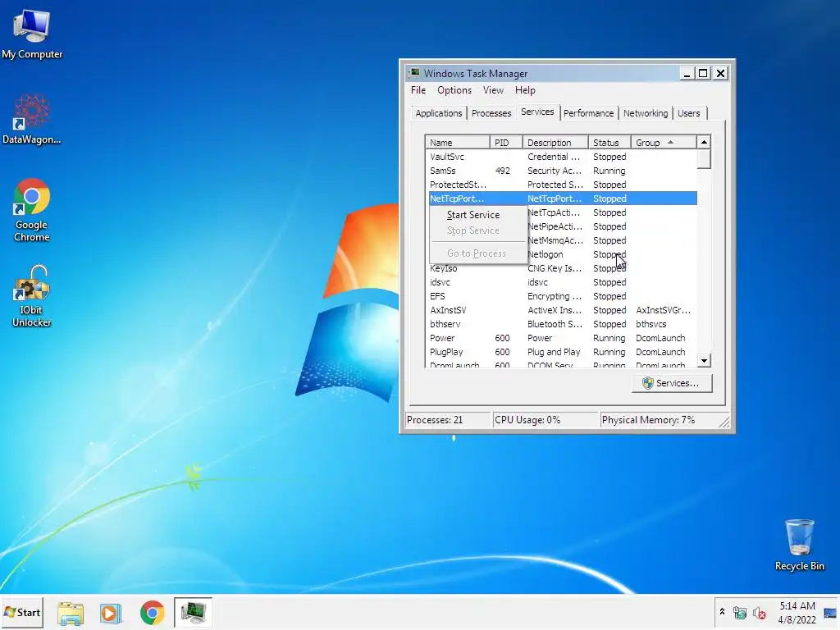This screenshot has width=840, height=630.
Task: Select the PlugPlay service row
Action: coord(561,351)
